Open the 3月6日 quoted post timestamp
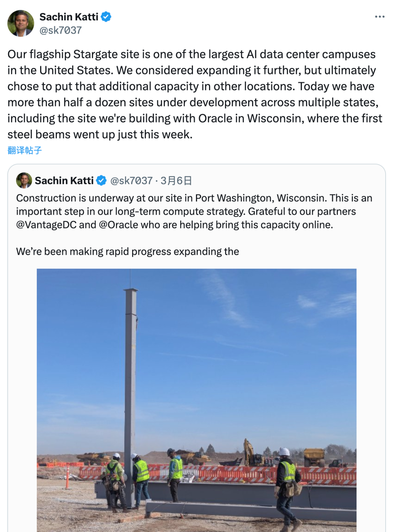This screenshot has width=394, height=532. (176, 180)
